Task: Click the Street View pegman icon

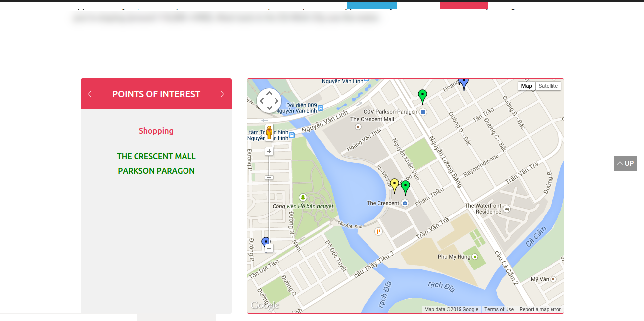Action: [269, 132]
